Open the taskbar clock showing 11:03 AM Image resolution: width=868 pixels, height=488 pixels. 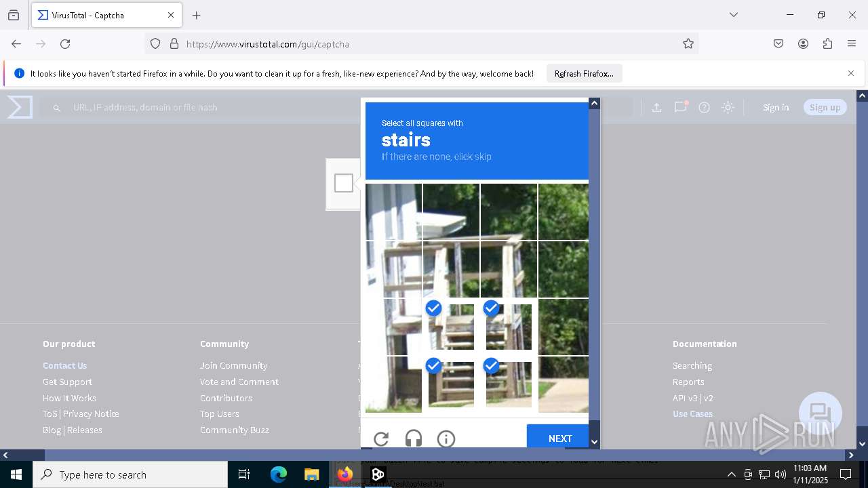(810, 474)
